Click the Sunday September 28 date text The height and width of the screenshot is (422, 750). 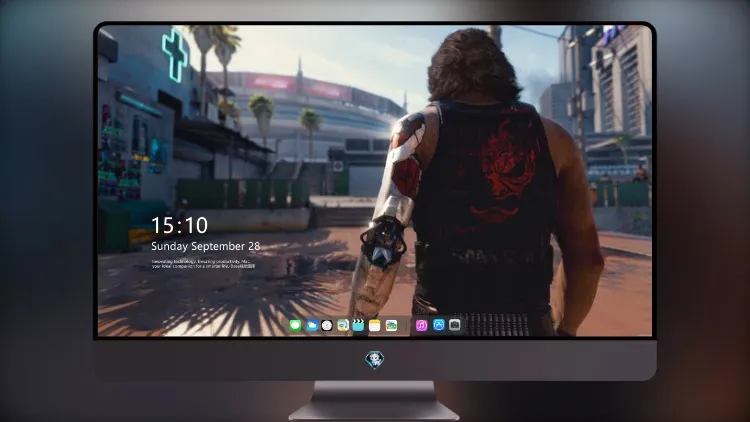click(x=206, y=246)
